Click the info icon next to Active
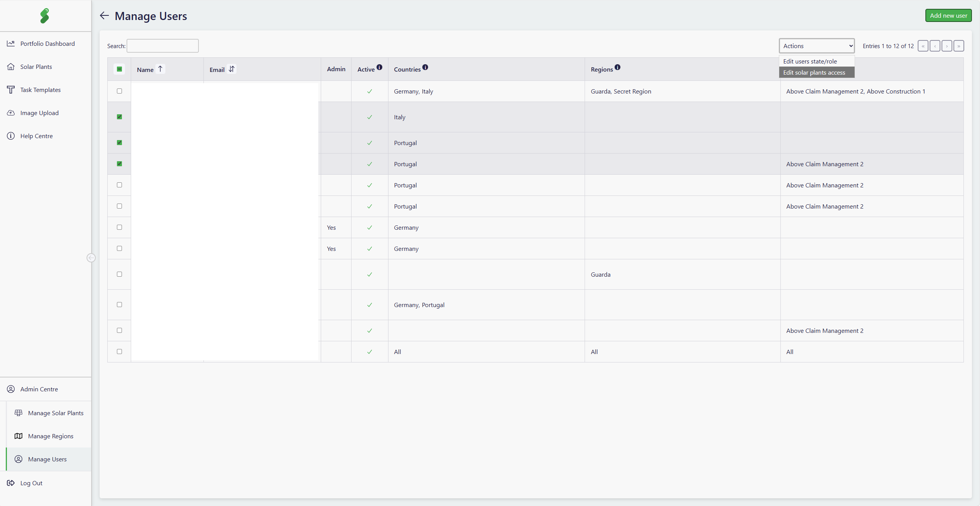The height and width of the screenshot is (506, 980). click(x=380, y=67)
